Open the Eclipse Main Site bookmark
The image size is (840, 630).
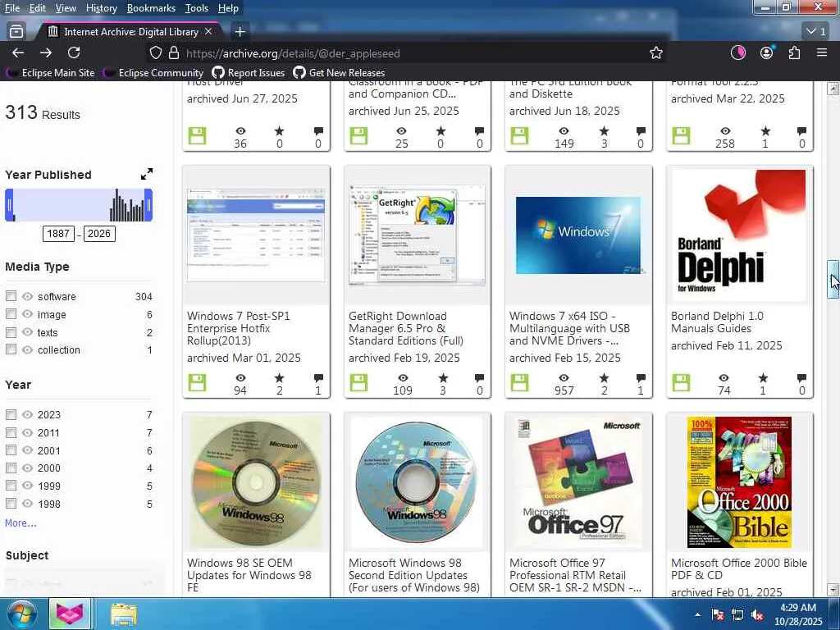click(50, 73)
